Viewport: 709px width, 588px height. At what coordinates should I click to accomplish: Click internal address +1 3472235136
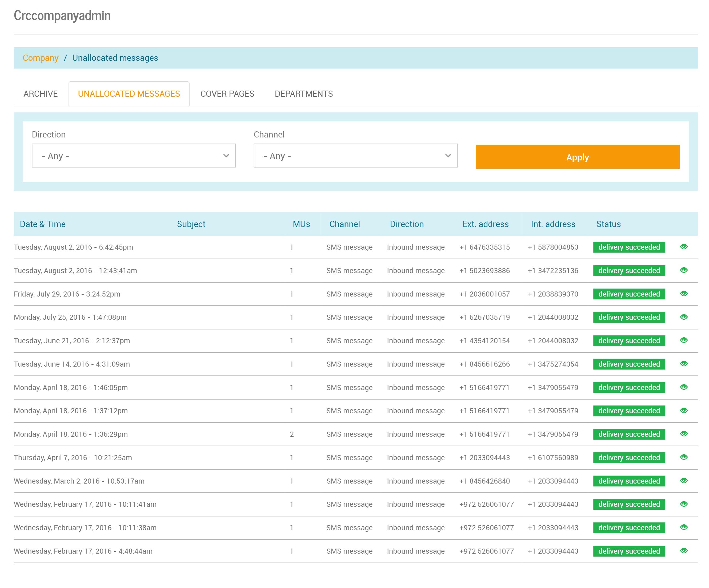pos(553,270)
